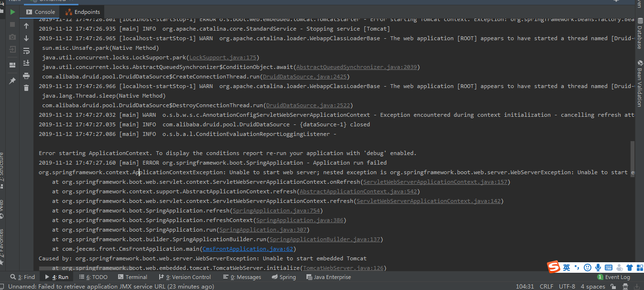Click the Print console icon
The height and width of the screenshot is (290, 644).
click(26, 76)
